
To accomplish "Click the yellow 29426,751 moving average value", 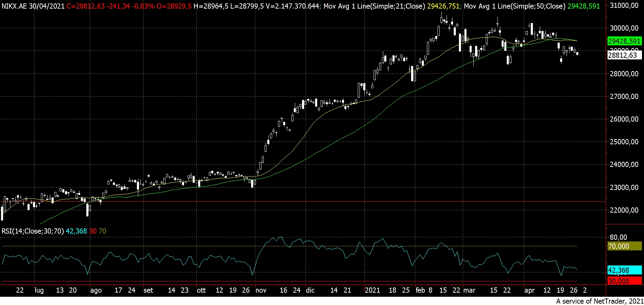I will pyautogui.click(x=443, y=7).
